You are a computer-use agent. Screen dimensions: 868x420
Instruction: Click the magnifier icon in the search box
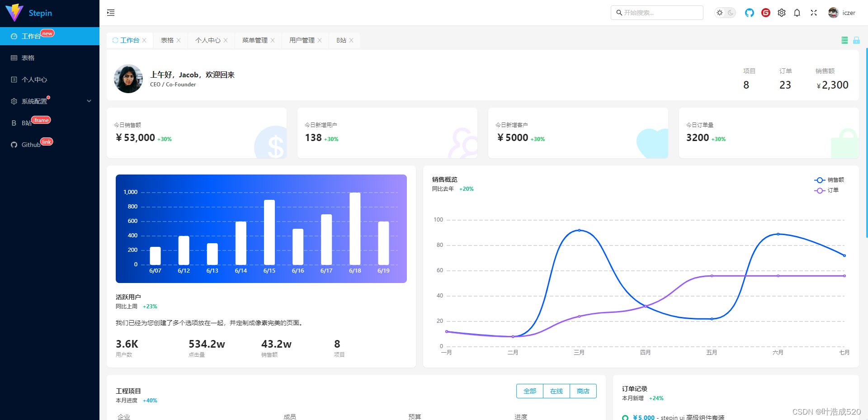tap(619, 13)
